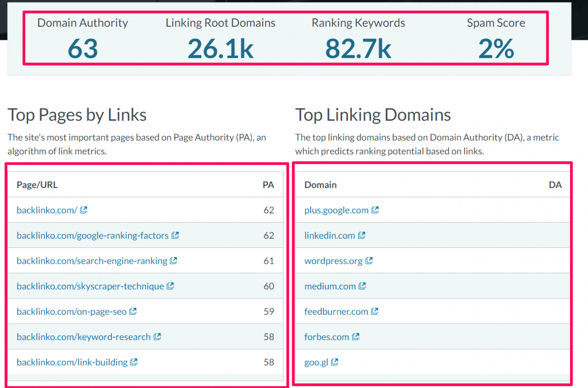Image resolution: width=588 pixels, height=388 pixels.
Task: Open the backlinko.com/keyword-research link
Action: click(x=84, y=337)
